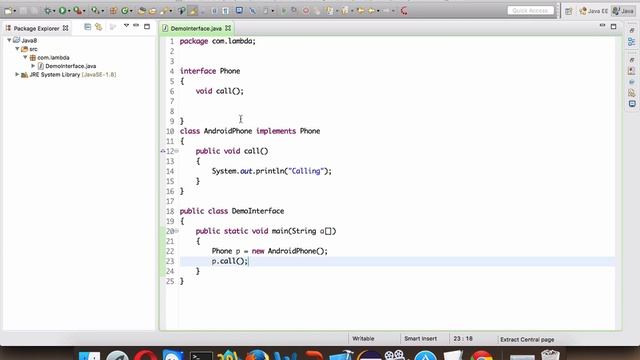Minimize the editor area
640x360 pixels.
pos(602,25)
